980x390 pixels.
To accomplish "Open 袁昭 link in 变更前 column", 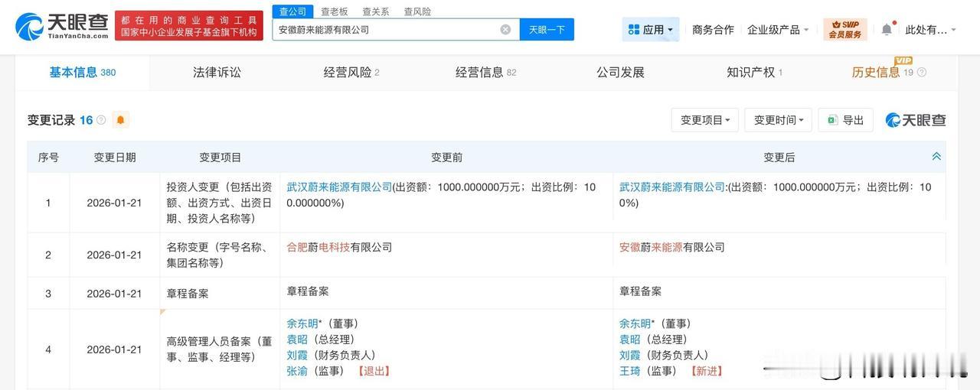I will click(297, 340).
